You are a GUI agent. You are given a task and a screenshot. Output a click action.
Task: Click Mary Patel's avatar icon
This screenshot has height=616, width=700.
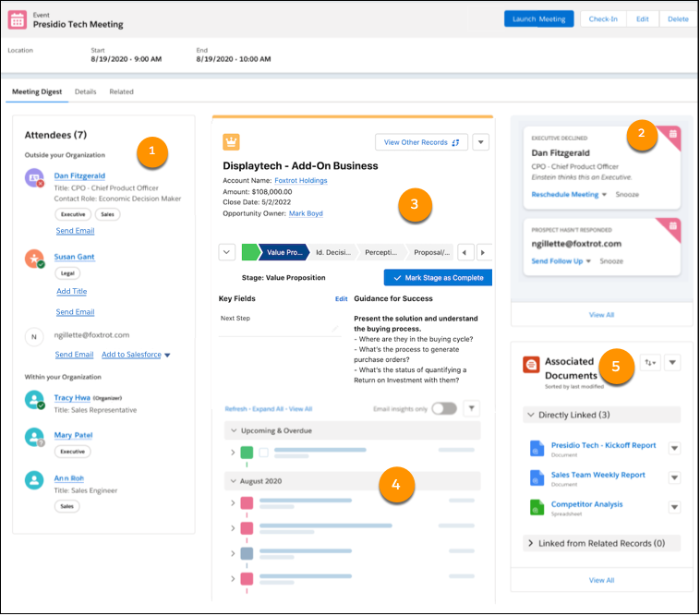click(x=34, y=438)
